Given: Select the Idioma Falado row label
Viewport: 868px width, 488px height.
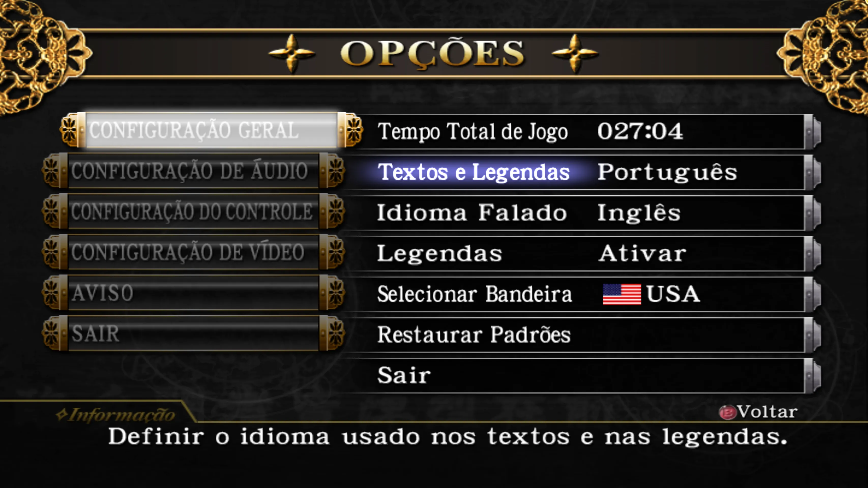Looking at the screenshot, I should pyautogui.click(x=472, y=212).
